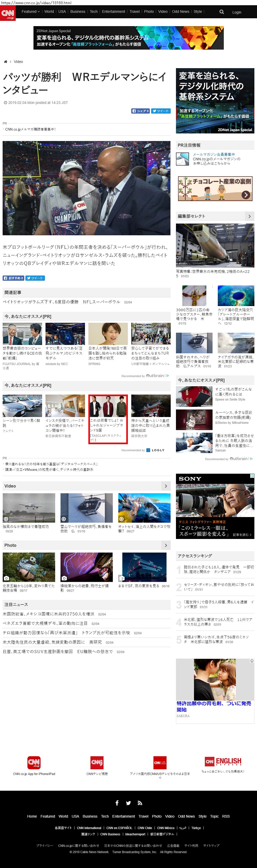Play the Patriots interview video
Image resolution: width=257 pixels, height=868 pixels.
[86, 188]
